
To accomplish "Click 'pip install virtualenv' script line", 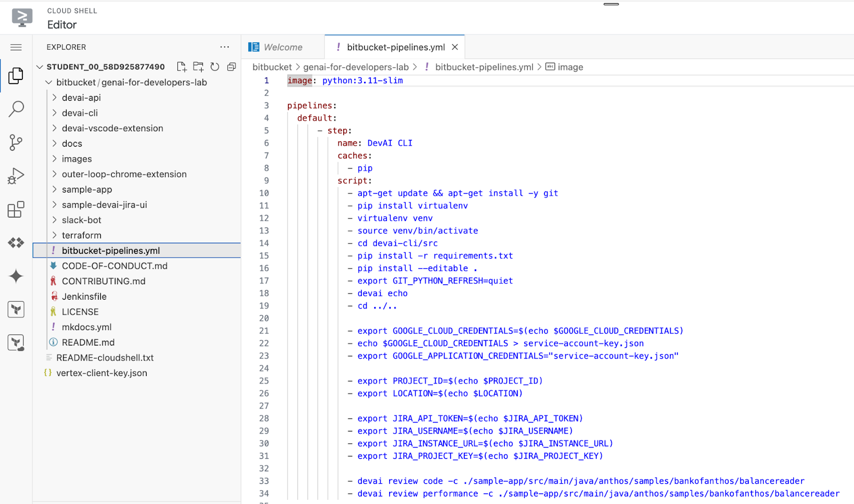I will (413, 206).
